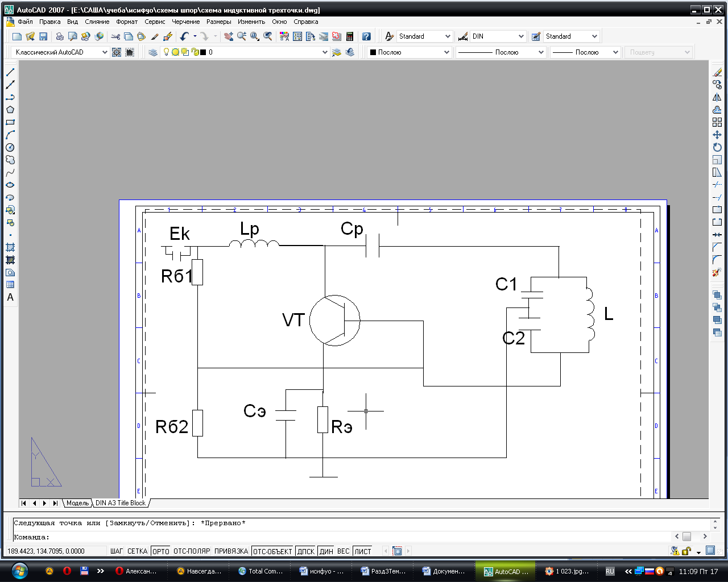This screenshot has width=728, height=582.
Task: Select the Erase tool
Action: pyautogui.click(x=717, y=72)
